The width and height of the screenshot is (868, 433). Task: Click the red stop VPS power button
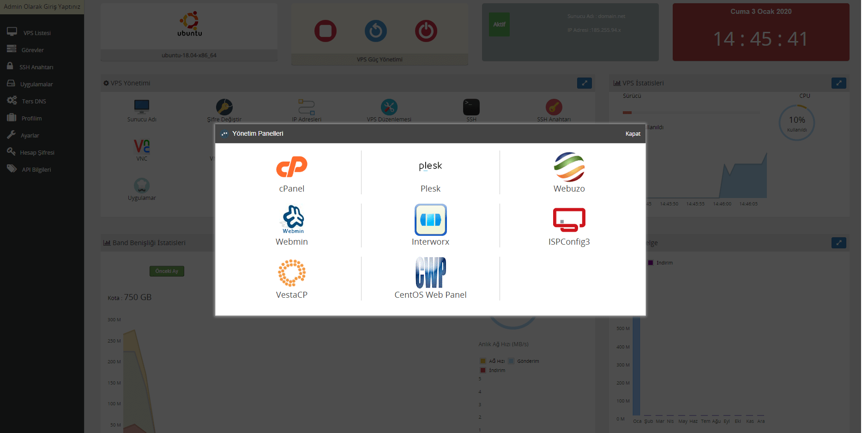point(325,31)
